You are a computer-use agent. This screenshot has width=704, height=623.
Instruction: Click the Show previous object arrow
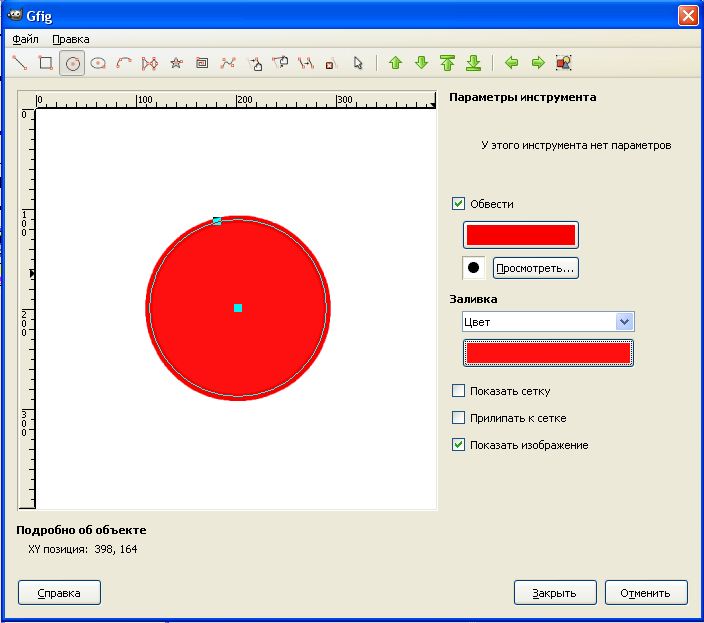click(x=512, y=63)
